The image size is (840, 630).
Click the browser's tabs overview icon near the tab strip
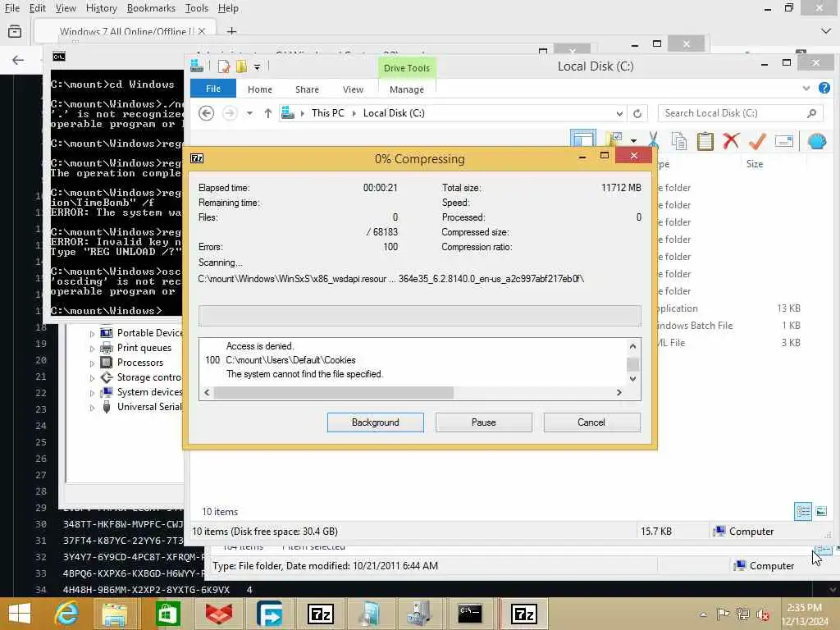[x=15, y=32]
